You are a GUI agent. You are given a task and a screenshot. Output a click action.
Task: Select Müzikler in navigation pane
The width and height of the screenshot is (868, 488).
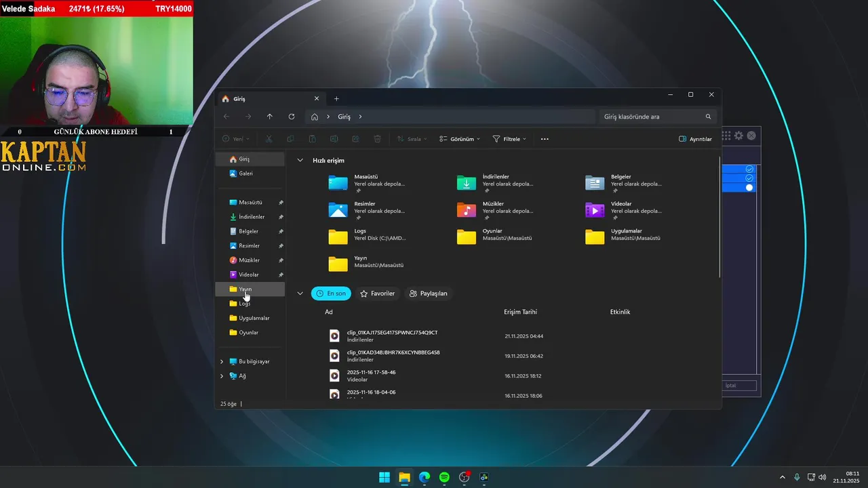250,260
